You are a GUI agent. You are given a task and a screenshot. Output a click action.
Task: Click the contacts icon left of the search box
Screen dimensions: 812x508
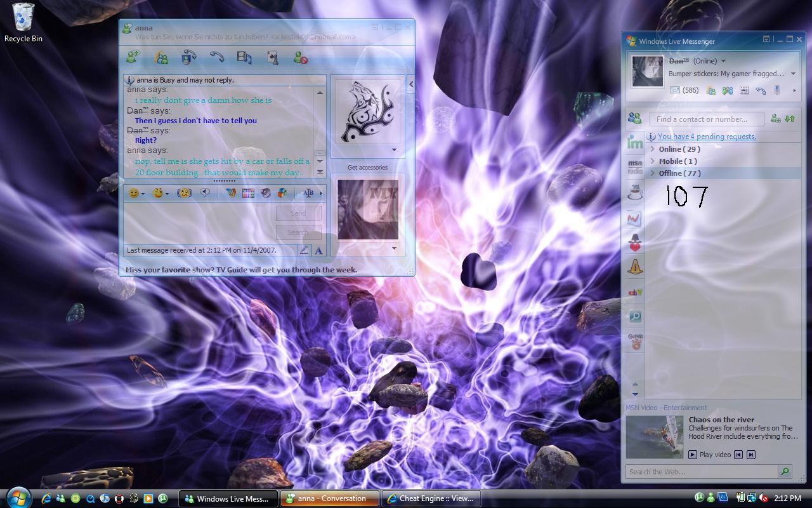pos(634,119)
